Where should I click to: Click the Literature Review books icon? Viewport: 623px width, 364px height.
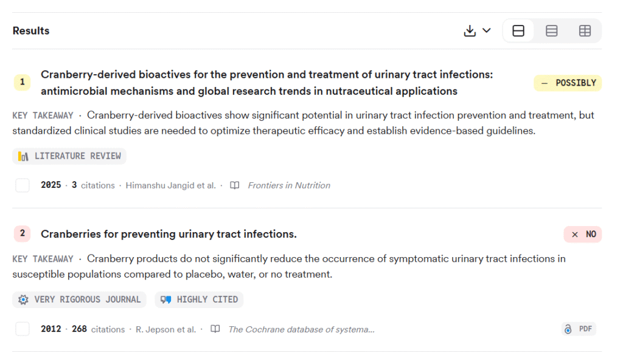[x=23, y=156]
